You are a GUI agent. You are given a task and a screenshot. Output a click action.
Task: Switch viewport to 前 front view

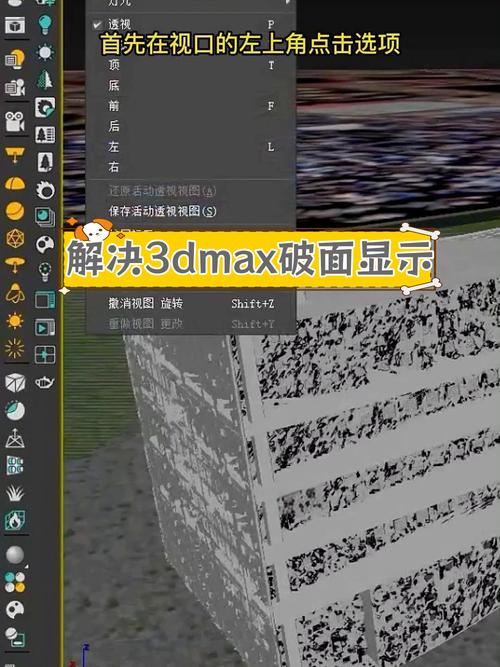[x=191, y=105]
